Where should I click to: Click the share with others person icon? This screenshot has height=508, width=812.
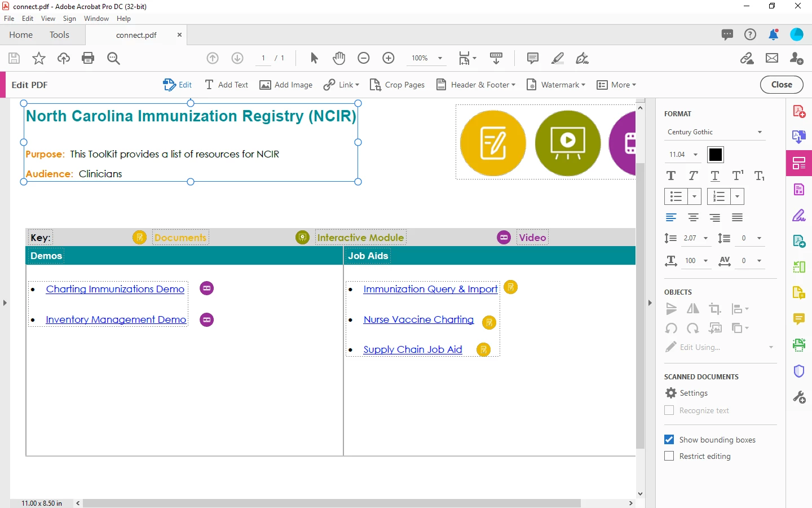[x=797, y=58]
